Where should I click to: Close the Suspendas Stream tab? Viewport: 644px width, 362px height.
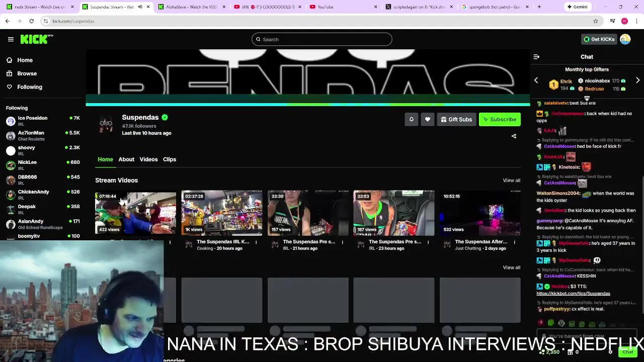point(148,7)
